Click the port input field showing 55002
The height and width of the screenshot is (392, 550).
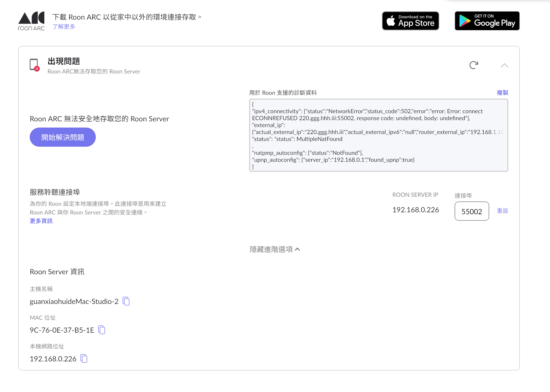[x=472, y=211]
